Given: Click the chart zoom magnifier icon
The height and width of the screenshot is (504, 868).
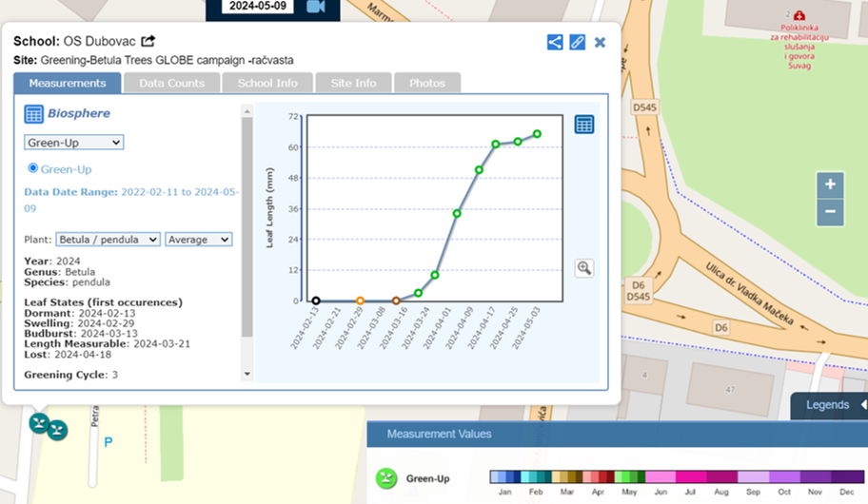Looking at the screenshot, I should click(x=584, y=268).
